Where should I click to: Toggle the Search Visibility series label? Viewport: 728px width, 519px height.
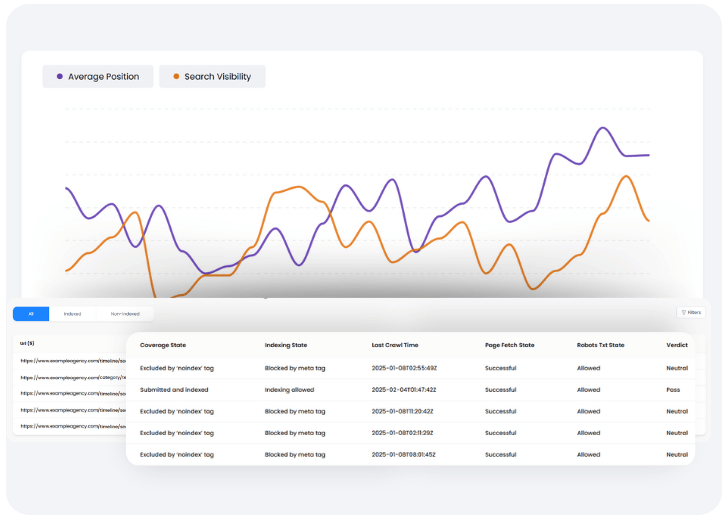pos(217,77)
